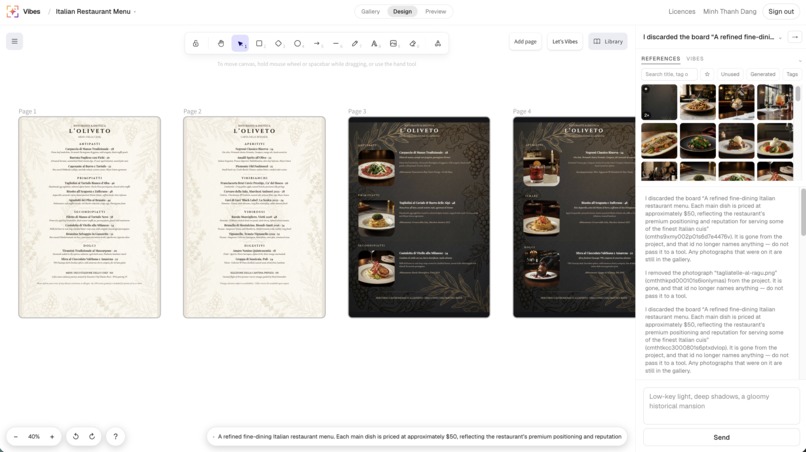Select the Arrow drawing tool
This screenshot has height=452, width=806.
pyautogui.click(x=317, y=44)
